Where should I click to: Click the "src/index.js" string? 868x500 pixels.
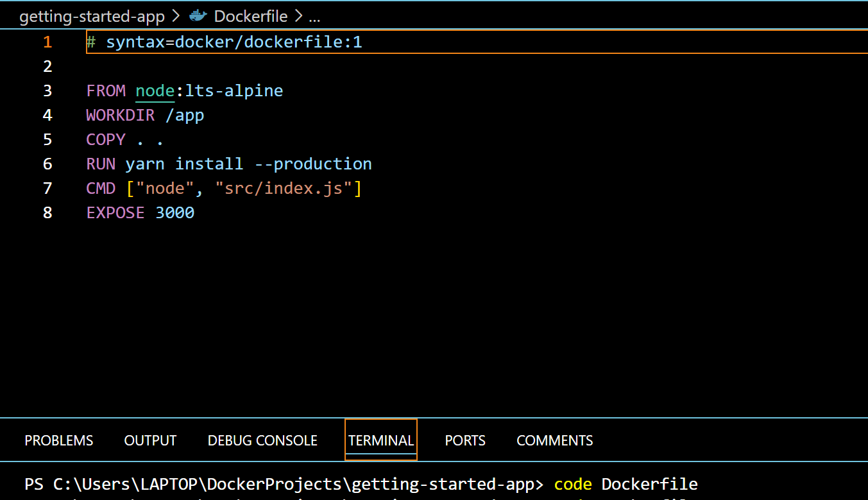284,188
